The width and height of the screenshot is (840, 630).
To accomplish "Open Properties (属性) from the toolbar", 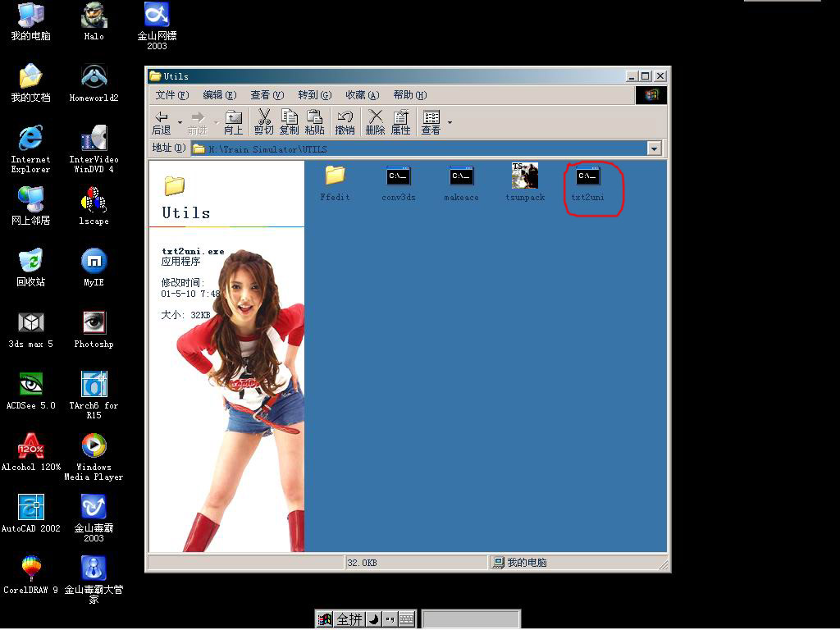I will click(x=400, y=122).
